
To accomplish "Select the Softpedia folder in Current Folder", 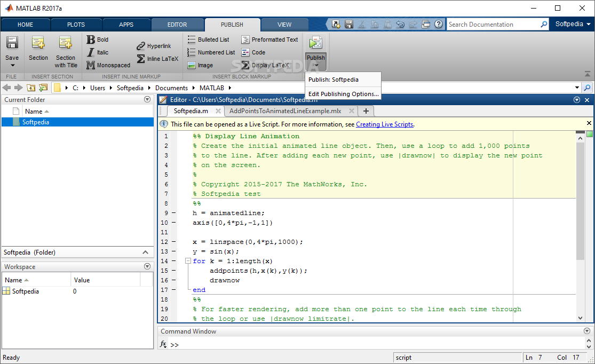I will point(78,122).
